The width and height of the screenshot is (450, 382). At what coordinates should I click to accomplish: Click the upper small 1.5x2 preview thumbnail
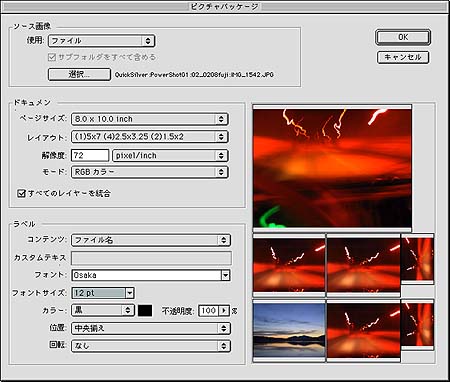(x=418, y=259)
